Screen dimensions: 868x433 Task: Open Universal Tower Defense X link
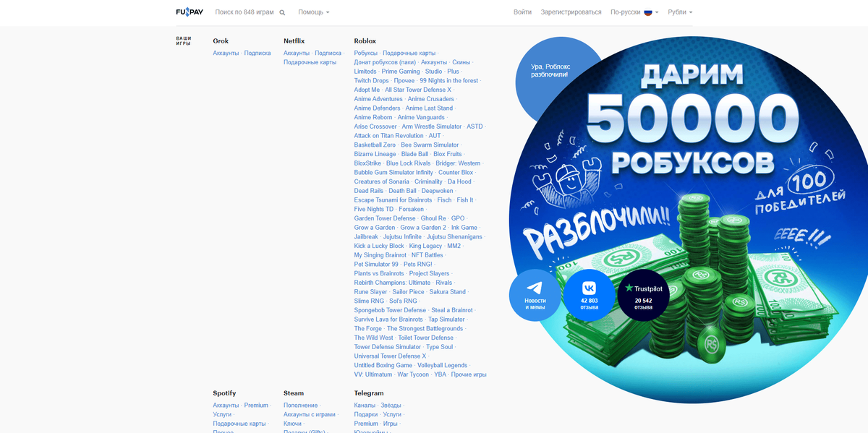390,356
